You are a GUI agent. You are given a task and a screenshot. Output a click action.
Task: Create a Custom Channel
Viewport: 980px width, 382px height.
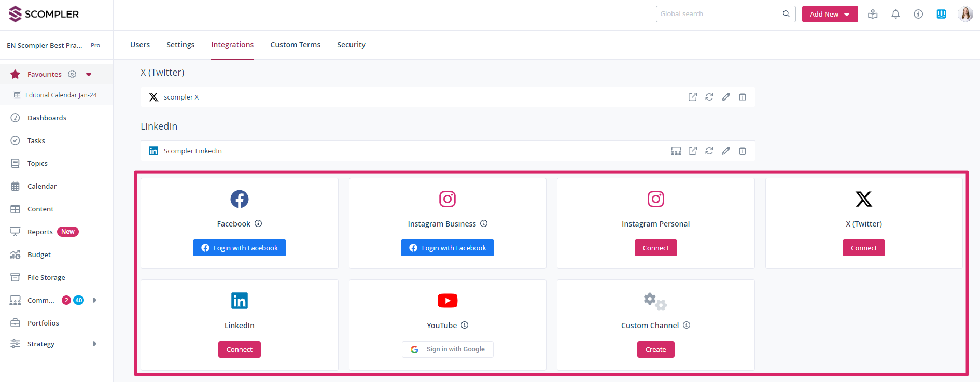coord(655,349)
